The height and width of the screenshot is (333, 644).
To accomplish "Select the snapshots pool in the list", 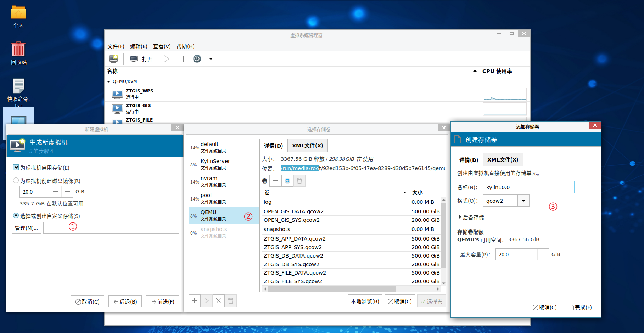I will 214,232.
